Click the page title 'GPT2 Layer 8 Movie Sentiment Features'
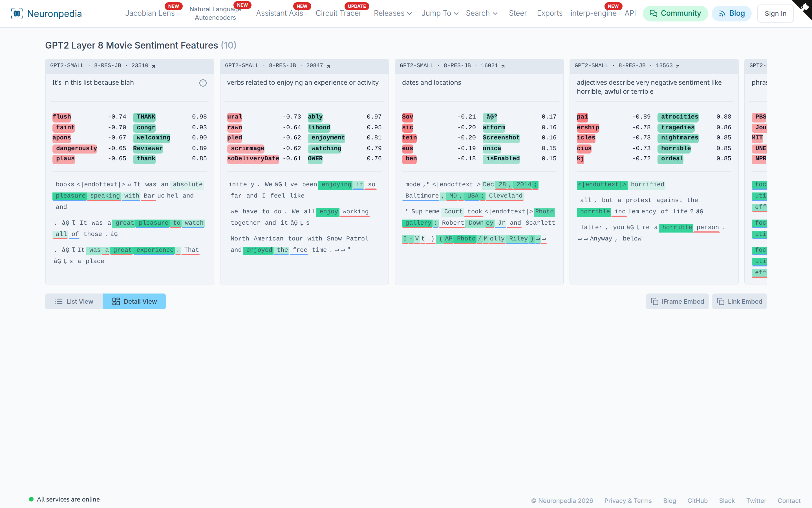The width and height of the screenshot is (812, 508). click(x=132, y=45)
